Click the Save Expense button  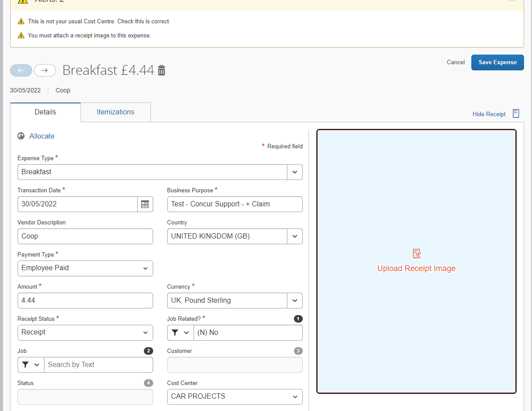click(x=497, y=62)
